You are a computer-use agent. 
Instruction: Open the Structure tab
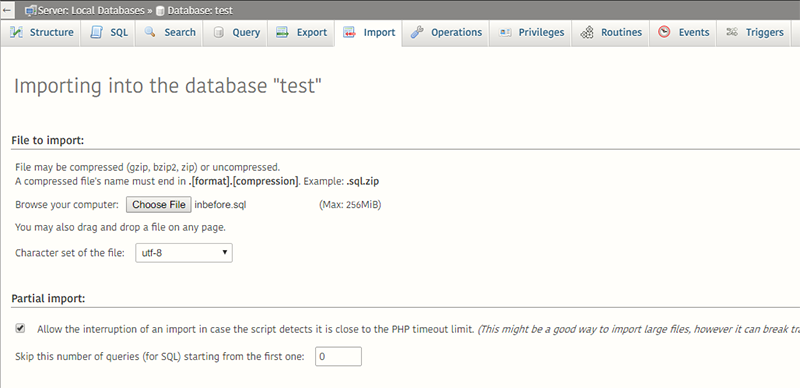click(41, 32)
